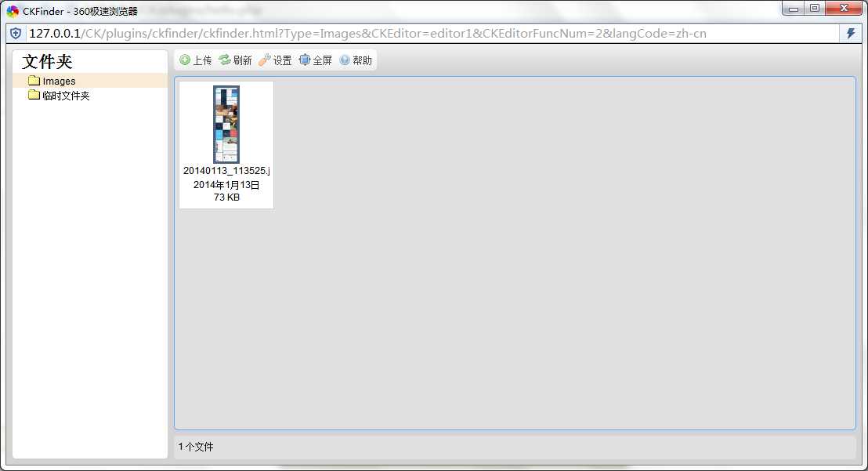Select the Images folder label in tree

pyautogui.click(x=60, y=81)
